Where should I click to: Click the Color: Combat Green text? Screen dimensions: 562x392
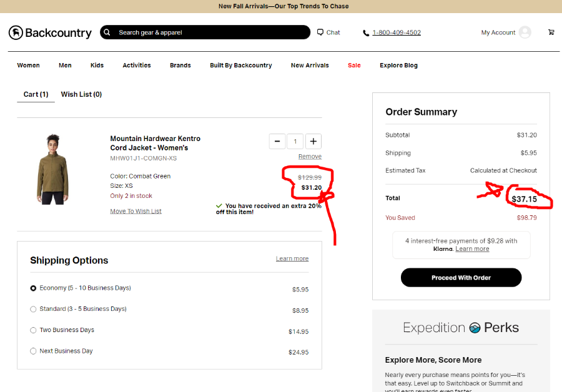click(140, 176)
